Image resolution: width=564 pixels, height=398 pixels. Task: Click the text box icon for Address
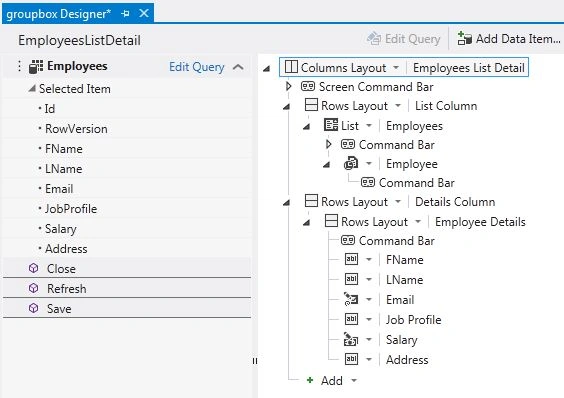coord(351,359)
